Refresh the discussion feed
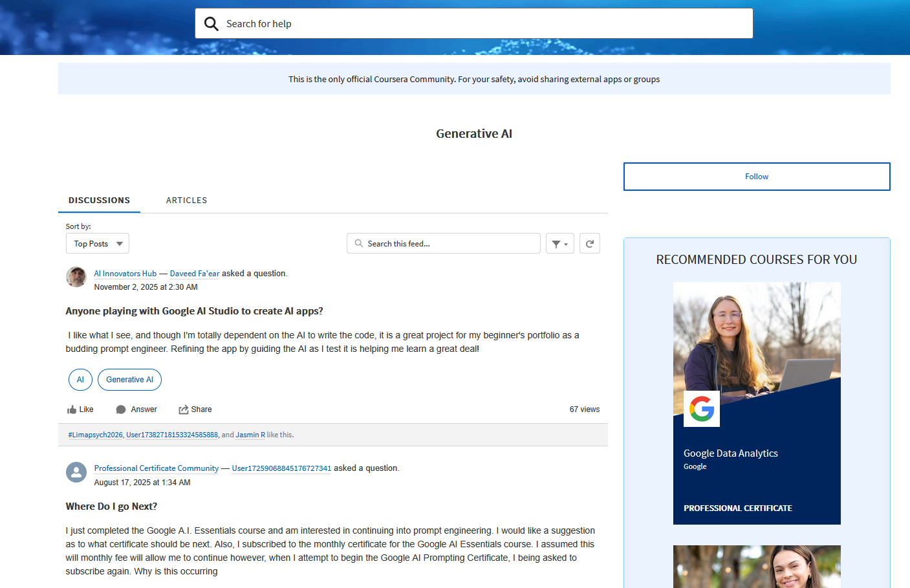This screenshot has height=588, width=910. [x=590, y=243]
